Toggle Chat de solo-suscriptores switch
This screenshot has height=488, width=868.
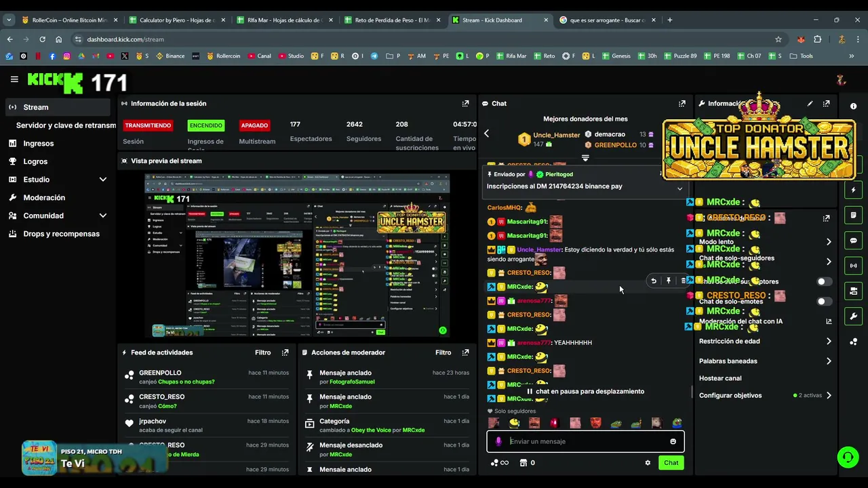[823, 281]
